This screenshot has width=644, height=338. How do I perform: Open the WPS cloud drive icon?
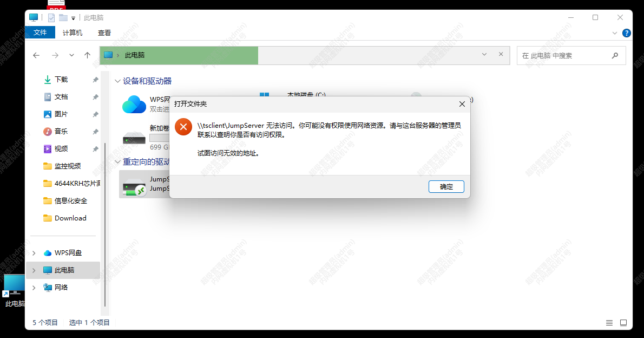tap(134, 105)
